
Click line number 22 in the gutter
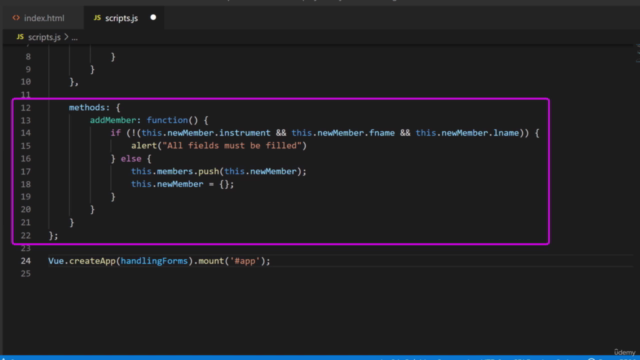click(x=26, y=236)
